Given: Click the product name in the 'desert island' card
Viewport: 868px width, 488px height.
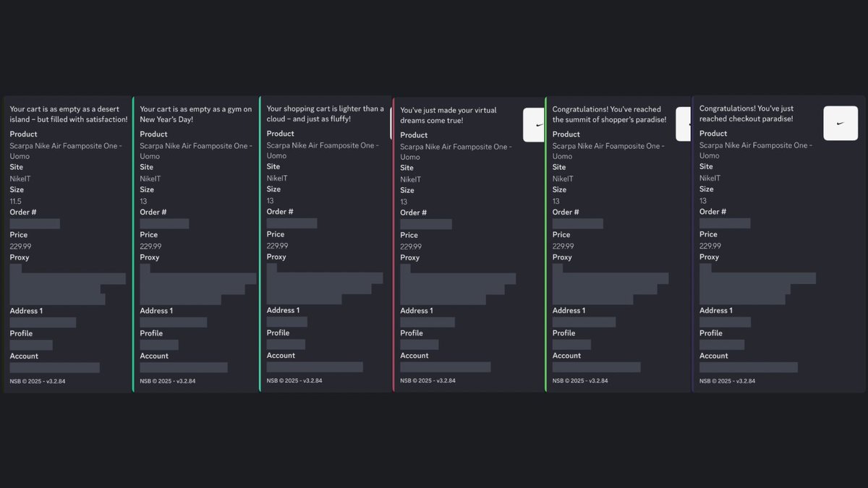Looking at the screenshot, I should tap(66, 150).
